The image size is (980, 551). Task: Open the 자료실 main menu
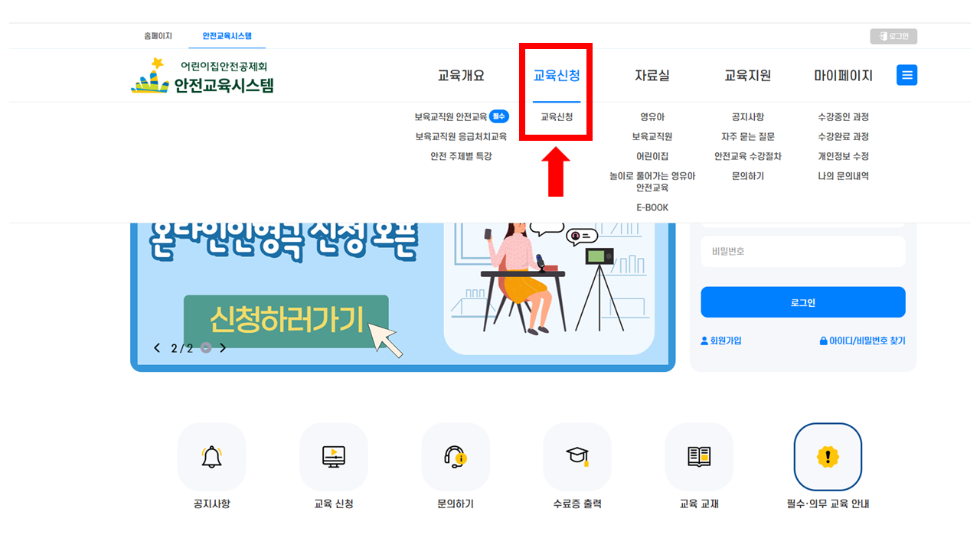[652, 76]
